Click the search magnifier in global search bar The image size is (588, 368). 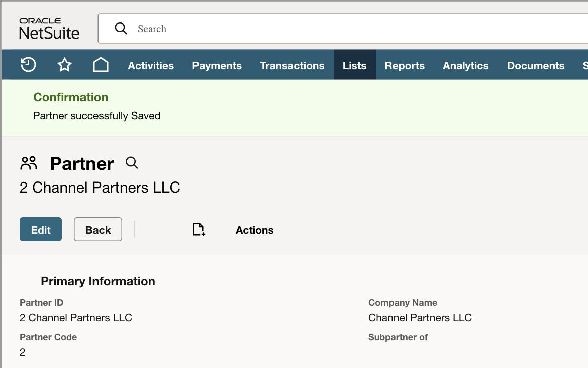(121, 28)
